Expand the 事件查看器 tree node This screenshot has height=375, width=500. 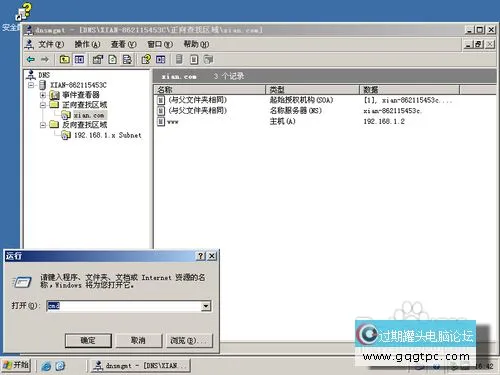pyautogui.click(x=43, y=95)
